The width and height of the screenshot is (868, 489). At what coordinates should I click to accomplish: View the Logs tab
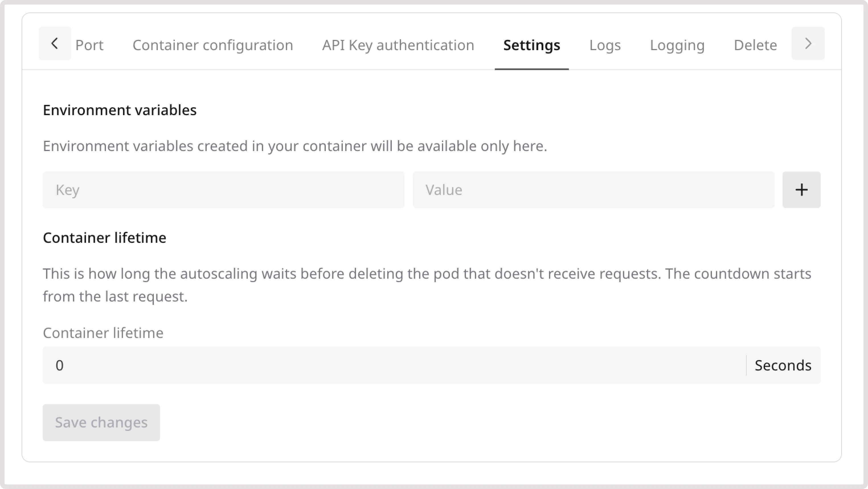(x=605, y=45)
